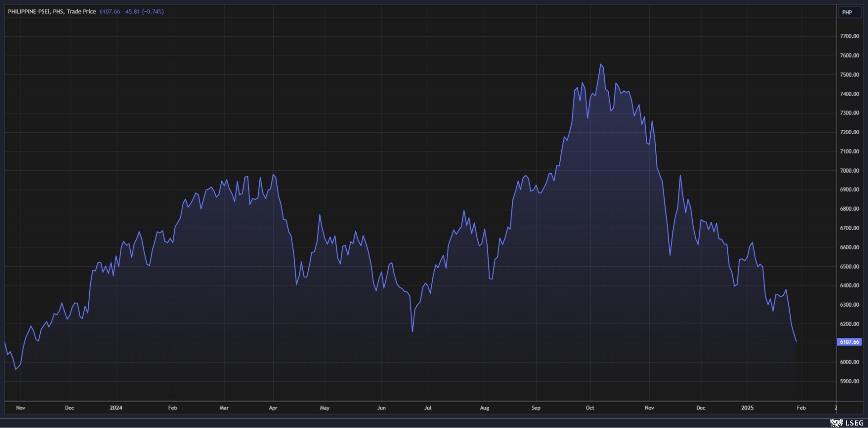
Task: Click the -45.81 change value in header
Action: (132, 11)
